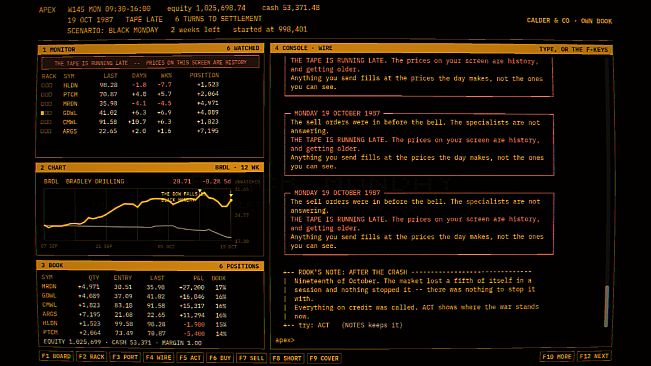
Task: Click the PTCM position row in the book
Action: [x=134, y=333]
